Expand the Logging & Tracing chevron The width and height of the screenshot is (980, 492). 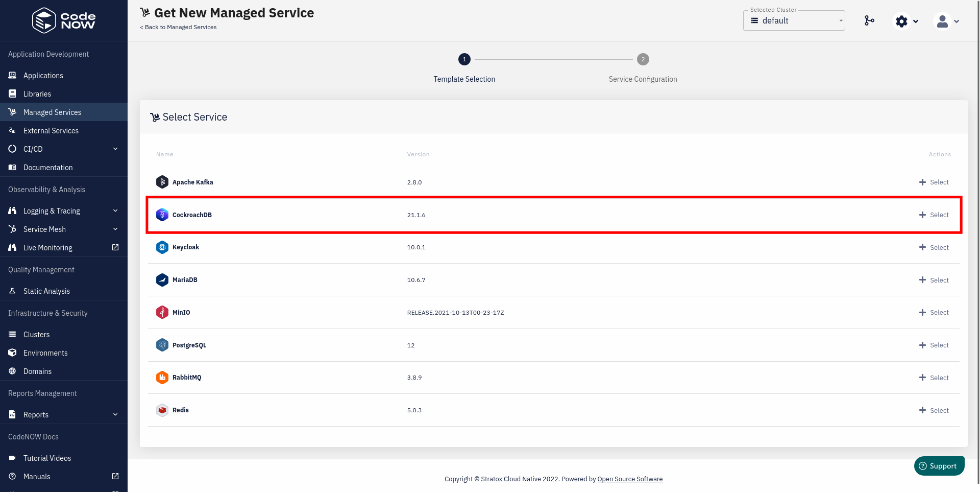(115, 210)
